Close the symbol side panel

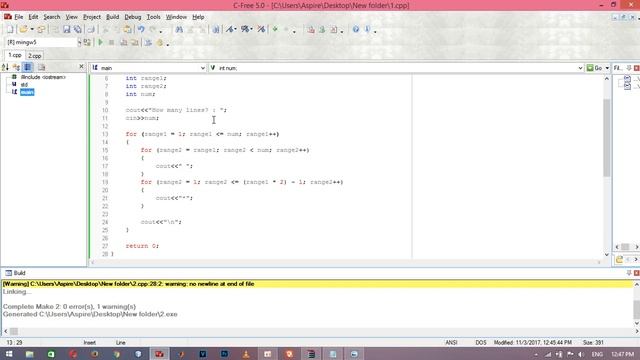[81, 67]
